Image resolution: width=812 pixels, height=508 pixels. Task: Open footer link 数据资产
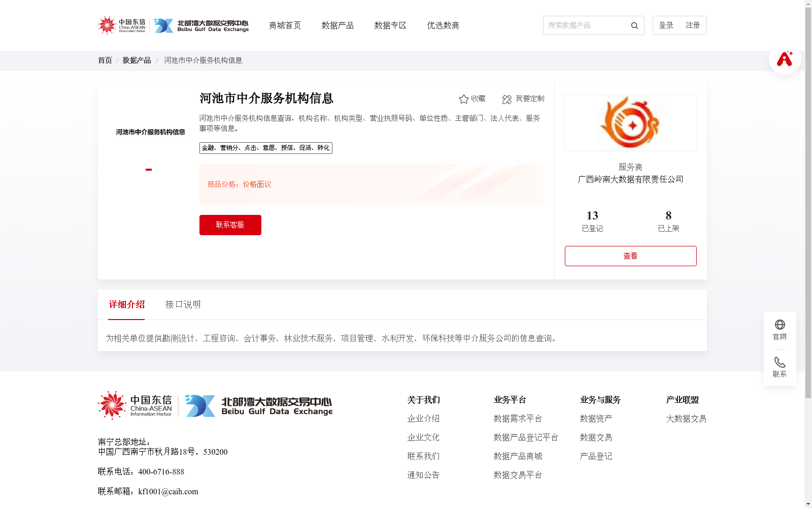(596, 419)
